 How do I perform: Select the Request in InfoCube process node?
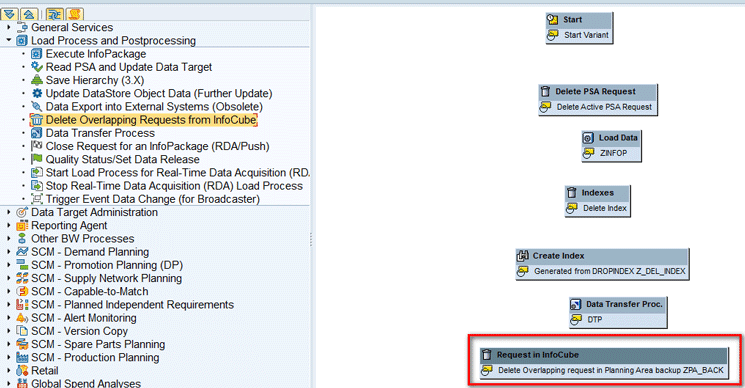603,362
